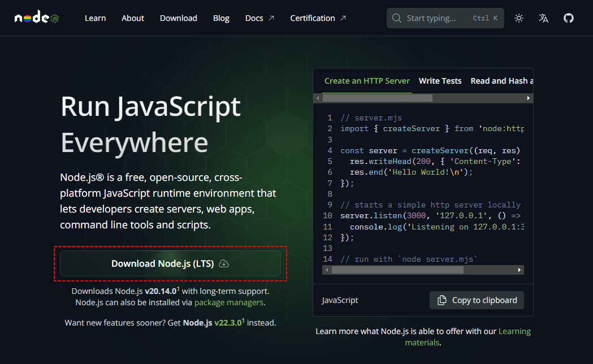Click the Copy to clipboard button

click(477, 300)
